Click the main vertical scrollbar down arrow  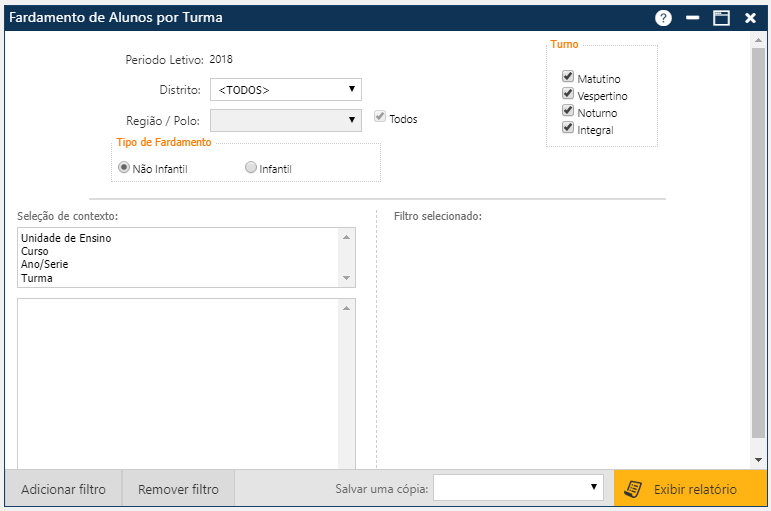758,459
